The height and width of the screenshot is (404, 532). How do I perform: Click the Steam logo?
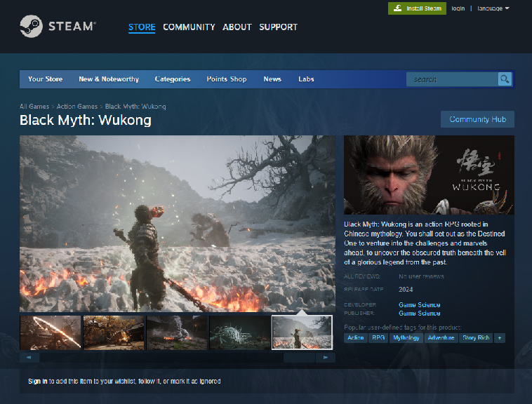tap(58, 26)
